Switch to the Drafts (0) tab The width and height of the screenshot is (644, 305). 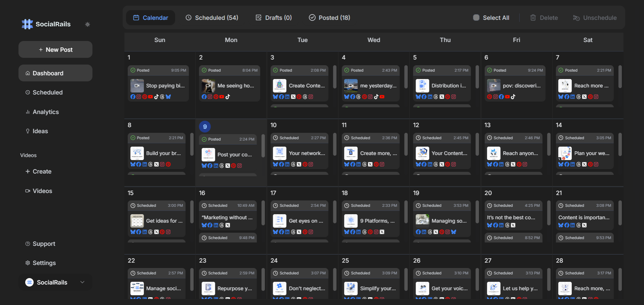point(273,17)
